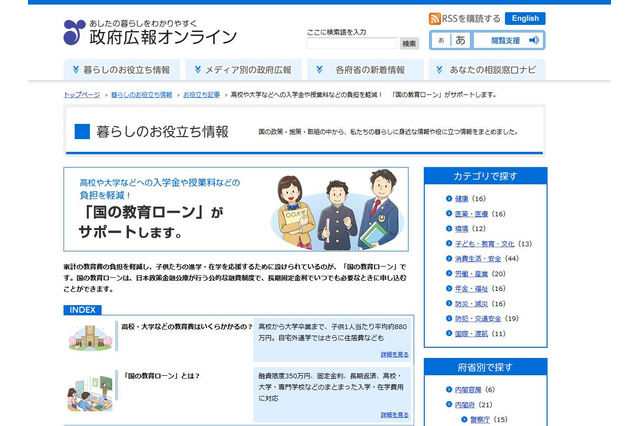Click arrow bullet beside 年金・福祉

click(x=449, y=288)
